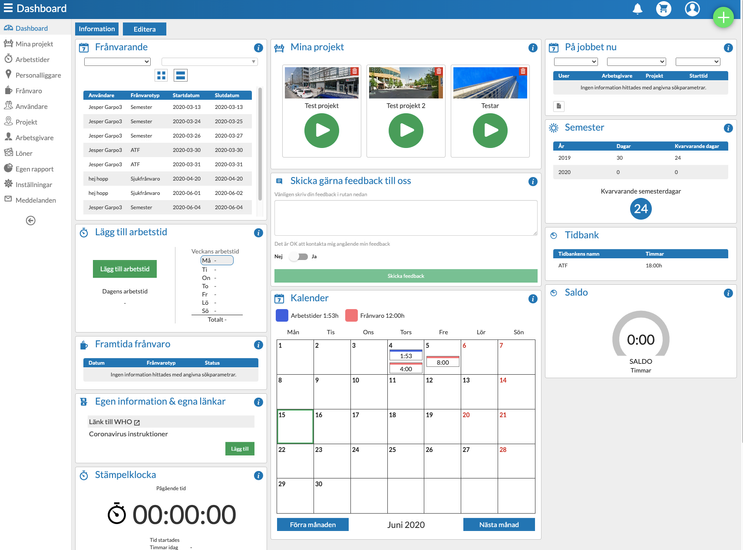This screenshot has width=743, height=550.
Task: Click export document icon in På jobbet nu
Action: coord(559,106)
